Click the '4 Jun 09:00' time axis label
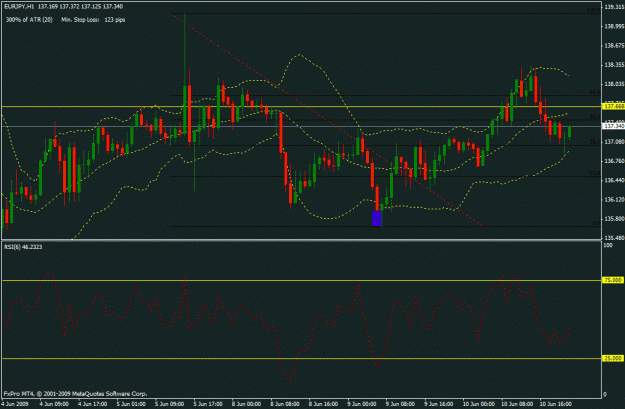625x409 pixels. point(54,404)
